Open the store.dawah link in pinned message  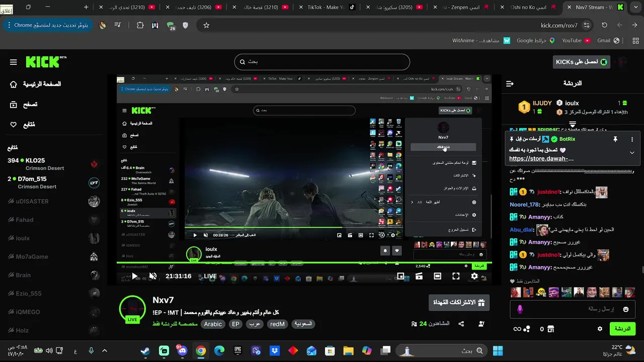tap(541, 158)
